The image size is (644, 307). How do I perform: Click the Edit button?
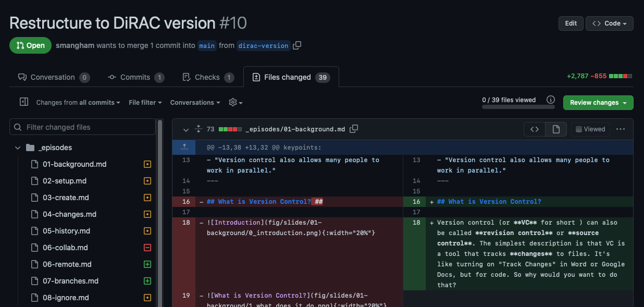(571, 23)
